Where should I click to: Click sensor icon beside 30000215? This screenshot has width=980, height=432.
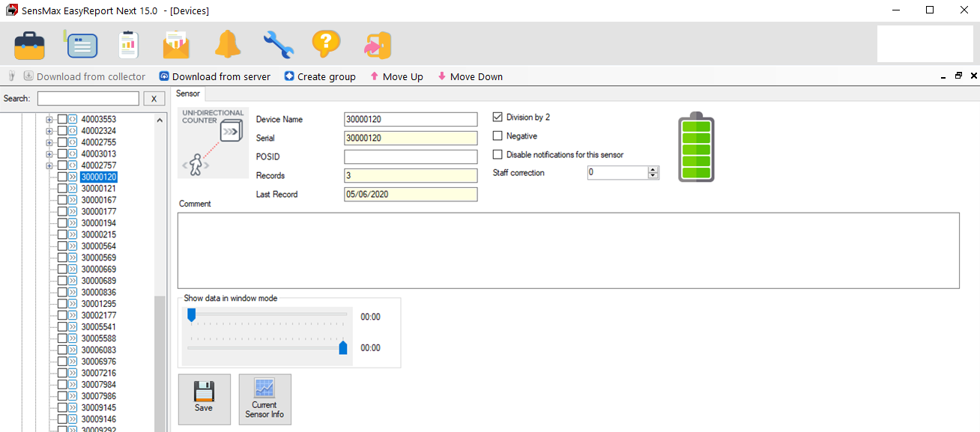tap(73, 234)
